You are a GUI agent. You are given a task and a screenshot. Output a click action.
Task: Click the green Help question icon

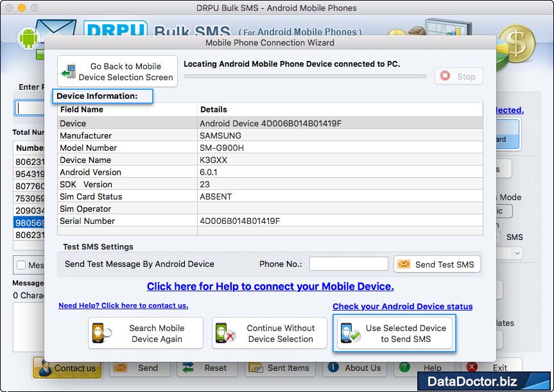404,367
